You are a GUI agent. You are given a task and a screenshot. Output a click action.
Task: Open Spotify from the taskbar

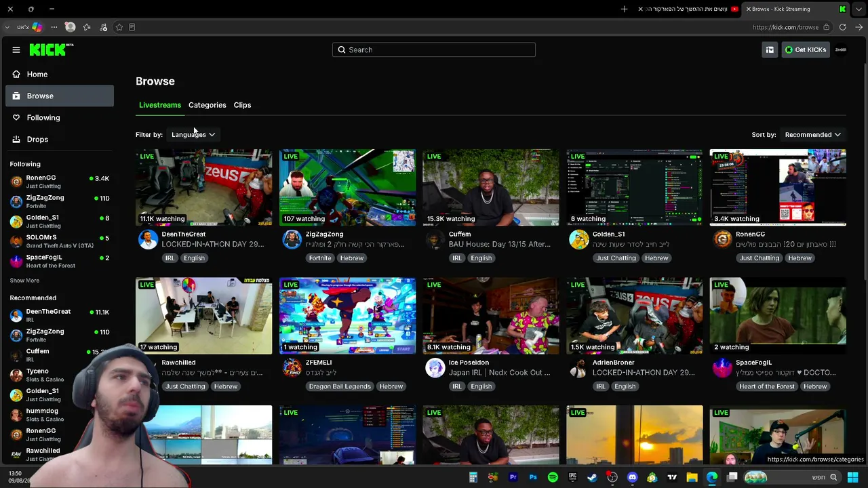[553, 478]
